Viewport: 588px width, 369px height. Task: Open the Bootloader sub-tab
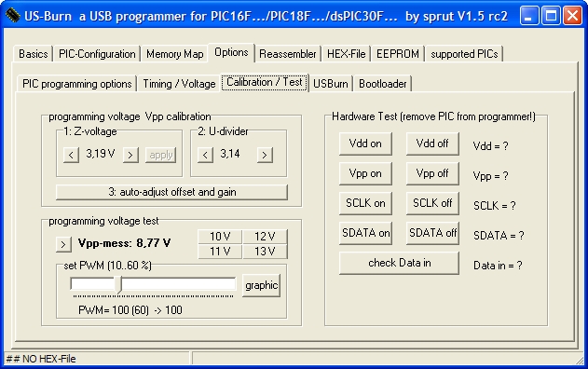coord(382,84)
